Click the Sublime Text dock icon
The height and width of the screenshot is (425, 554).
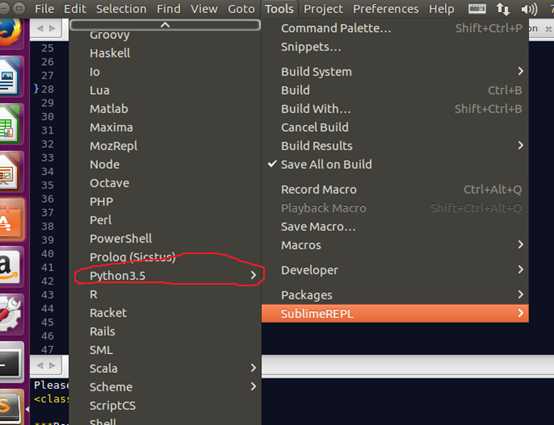11,407
